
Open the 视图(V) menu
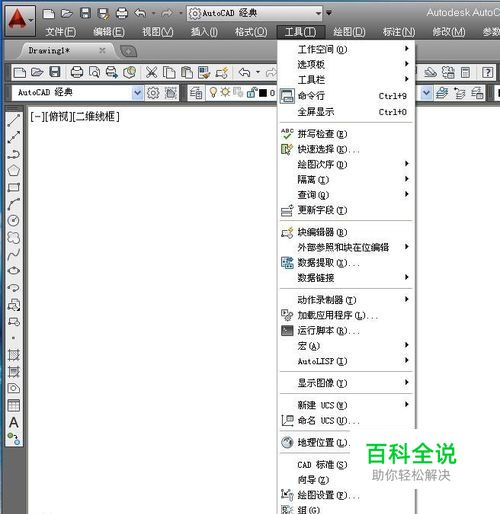(158, 32)
